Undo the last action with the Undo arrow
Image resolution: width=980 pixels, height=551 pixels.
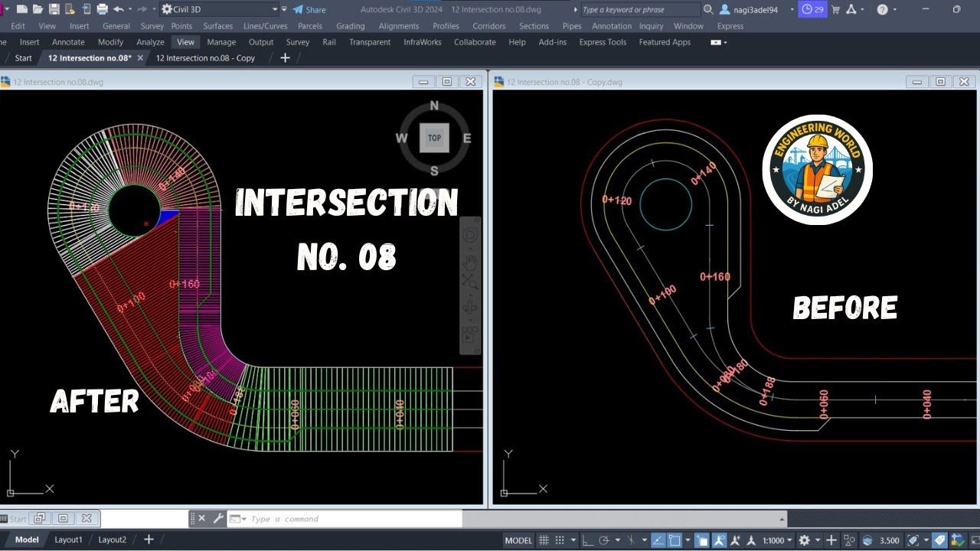[118, 9]
